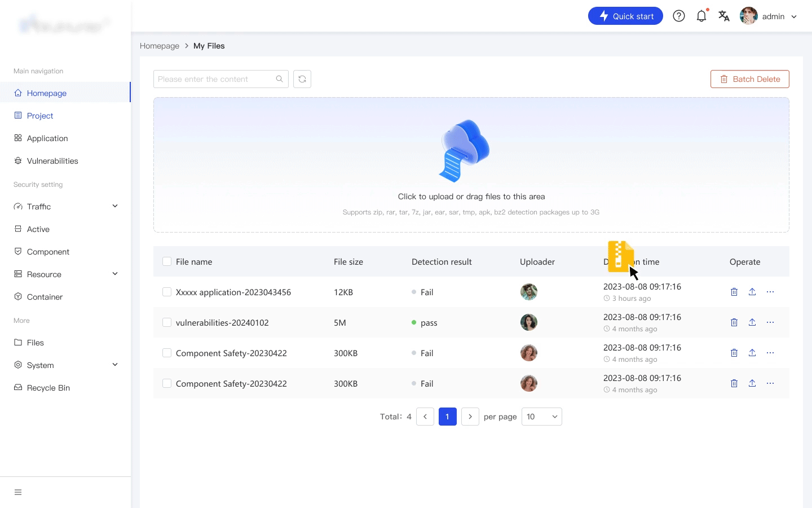The width and height of the screenshot is (812, 508).
Task: Click the 'pass' detection result
Action: click(x=429, y=322)
